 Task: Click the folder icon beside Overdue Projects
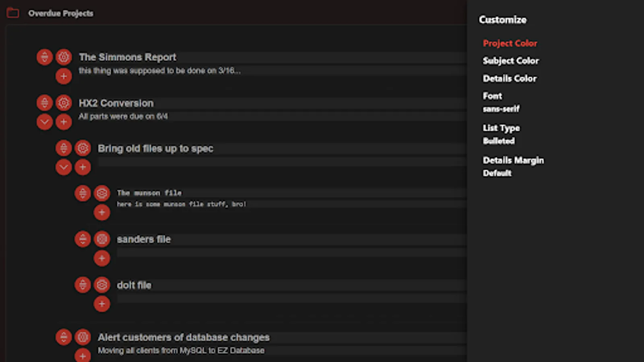[13, 13]
